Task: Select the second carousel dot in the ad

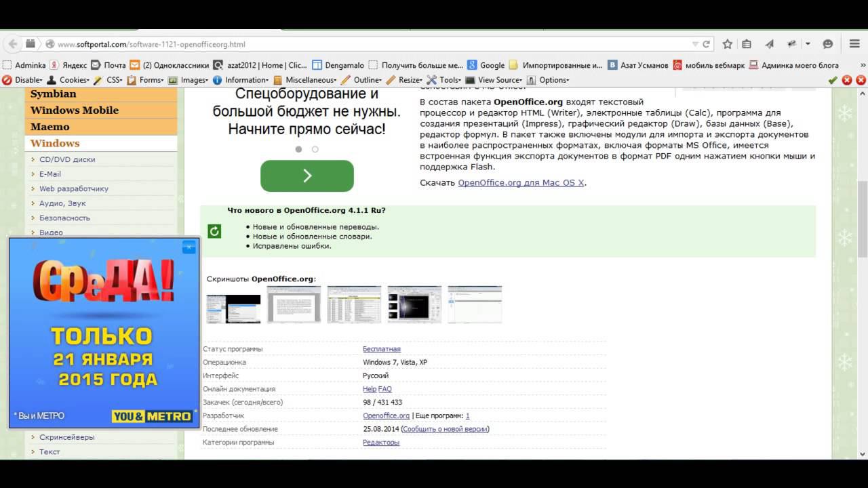Action: [x=315, y=149]
